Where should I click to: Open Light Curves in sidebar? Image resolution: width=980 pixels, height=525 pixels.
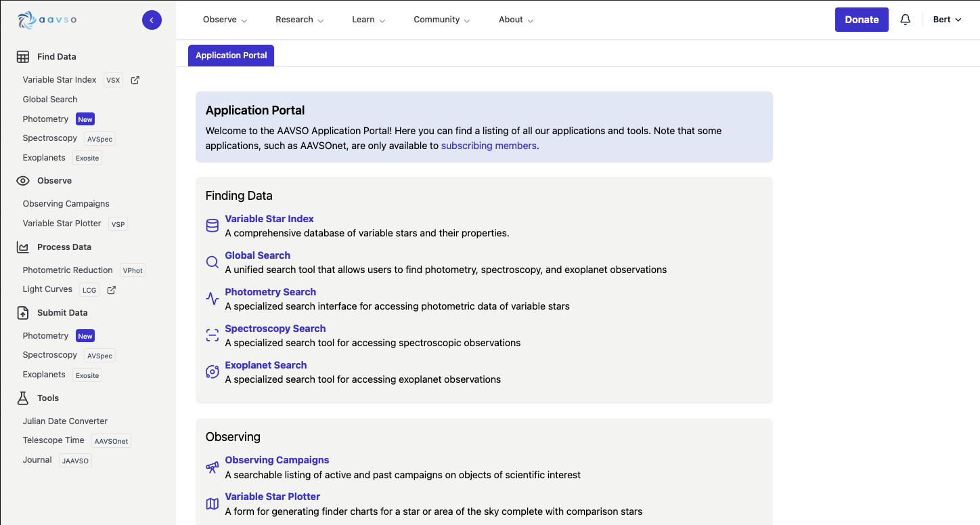47,289
